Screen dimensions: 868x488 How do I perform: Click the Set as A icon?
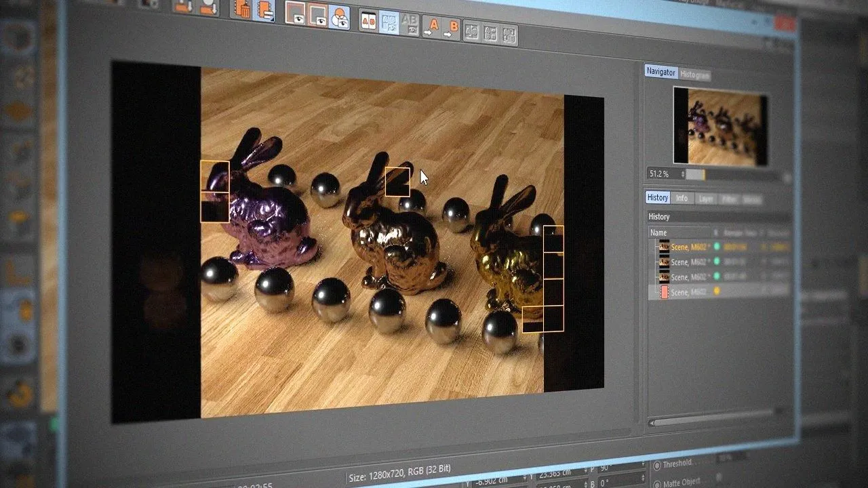(431, 26)
